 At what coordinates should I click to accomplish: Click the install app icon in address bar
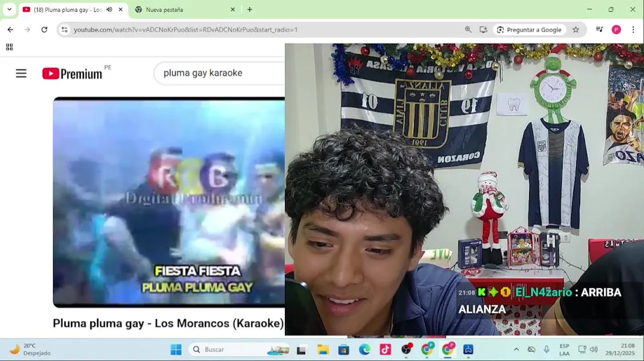[484, 30]
